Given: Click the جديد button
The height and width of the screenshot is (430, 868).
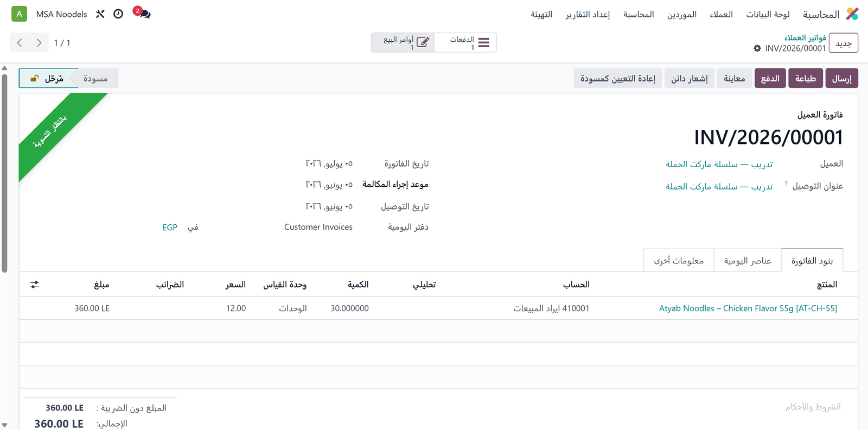Looking at the screenshot, I should (x=844, y=43).
